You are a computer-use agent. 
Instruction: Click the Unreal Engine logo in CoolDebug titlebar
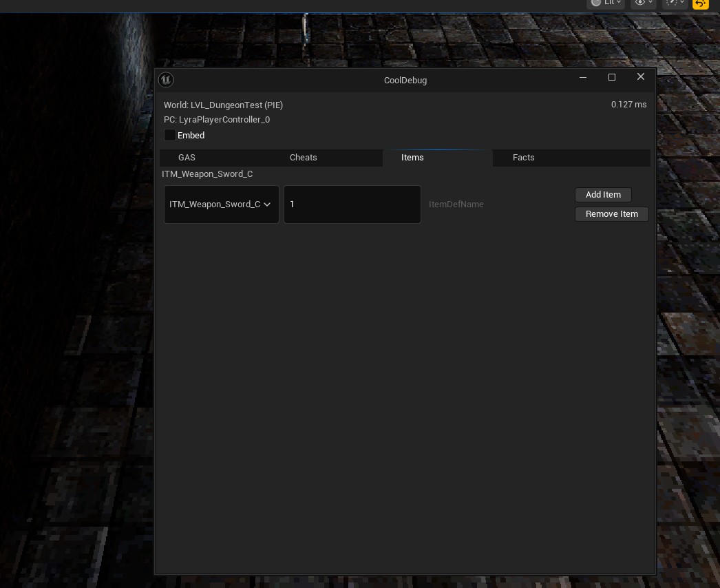(166, 80)
